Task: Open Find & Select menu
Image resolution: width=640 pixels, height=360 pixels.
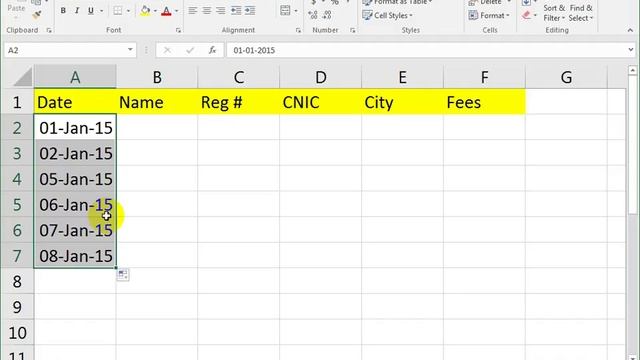Action: 580,13
